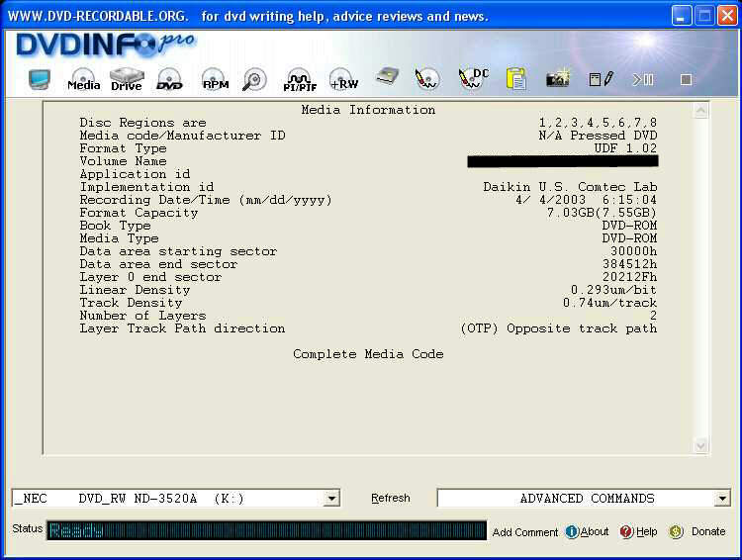Click the 'UDF 1.02' format value
The height and width of the screenshot is (560, 742).
pos(625,148)
